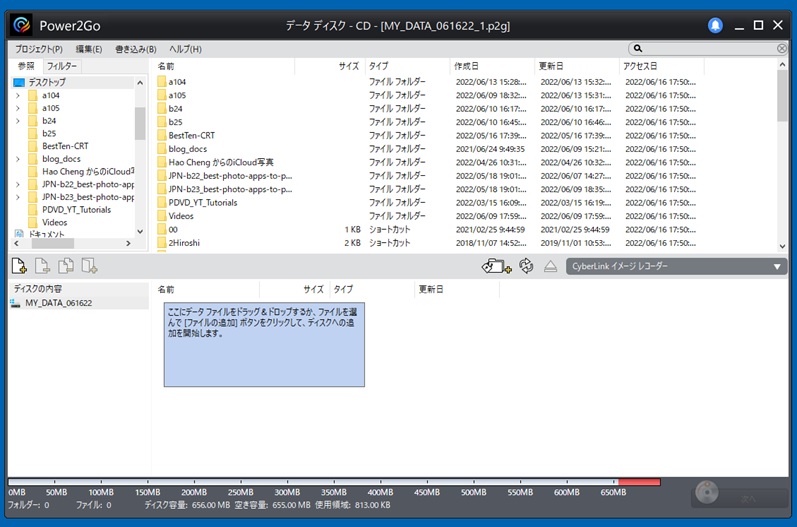Click the add files icon
797x527 pixels.
click(x=19, y=266)
